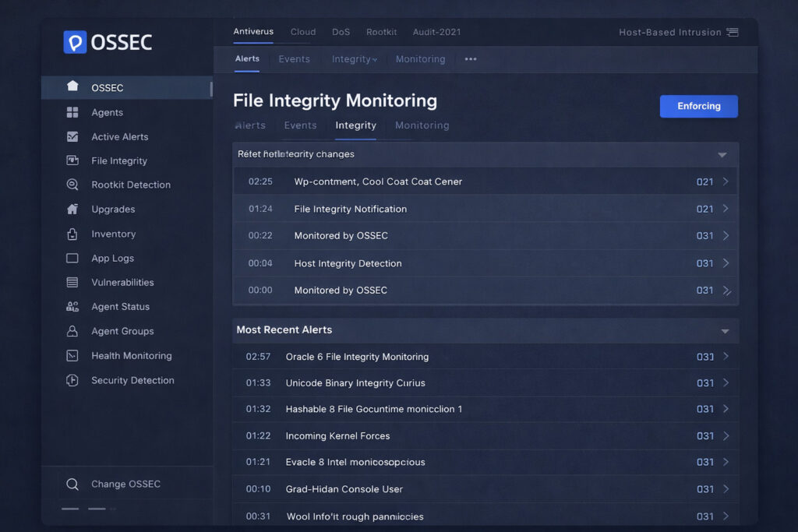
Task: Collapse the Most Recent Alerts panel
Action: point(724,330)
